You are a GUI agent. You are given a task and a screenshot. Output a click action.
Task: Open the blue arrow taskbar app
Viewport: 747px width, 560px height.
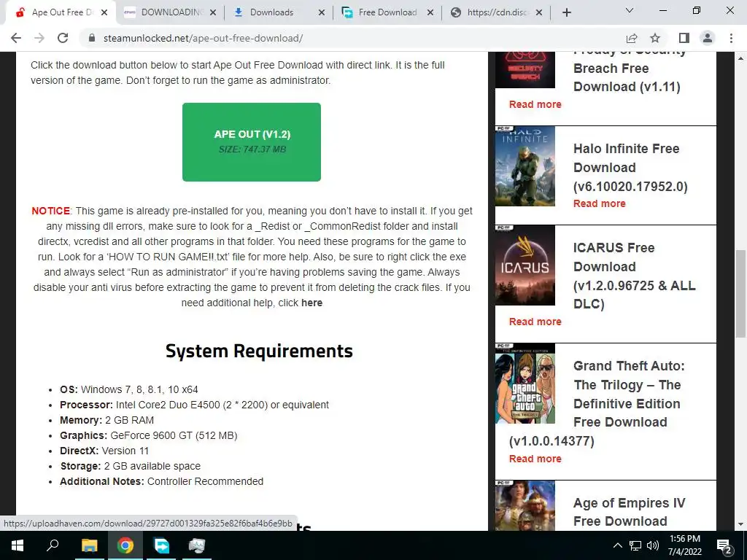click(161, 545)
